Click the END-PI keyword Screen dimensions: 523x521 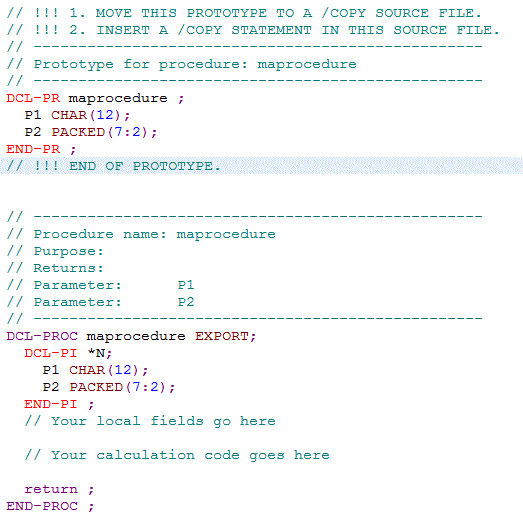pos(51,404)
